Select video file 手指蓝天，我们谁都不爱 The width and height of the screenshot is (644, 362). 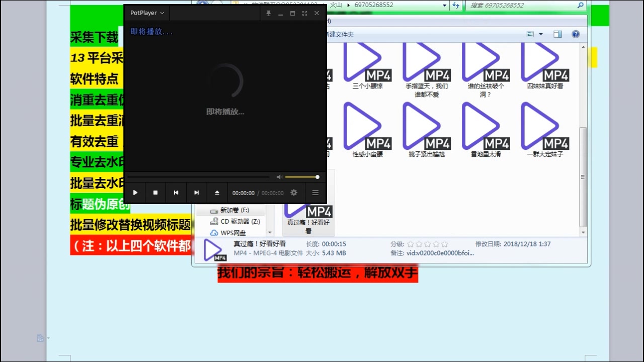pos(427,70)
